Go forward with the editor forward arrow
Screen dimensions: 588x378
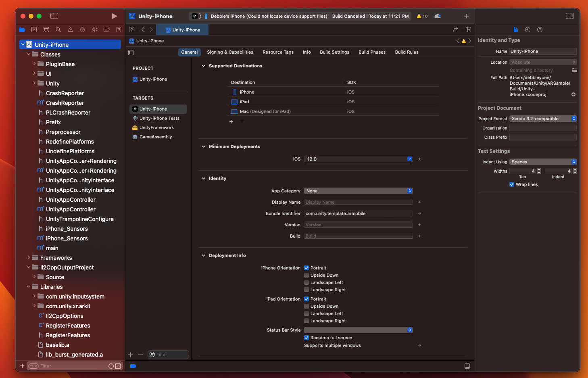tap(151, 30)
